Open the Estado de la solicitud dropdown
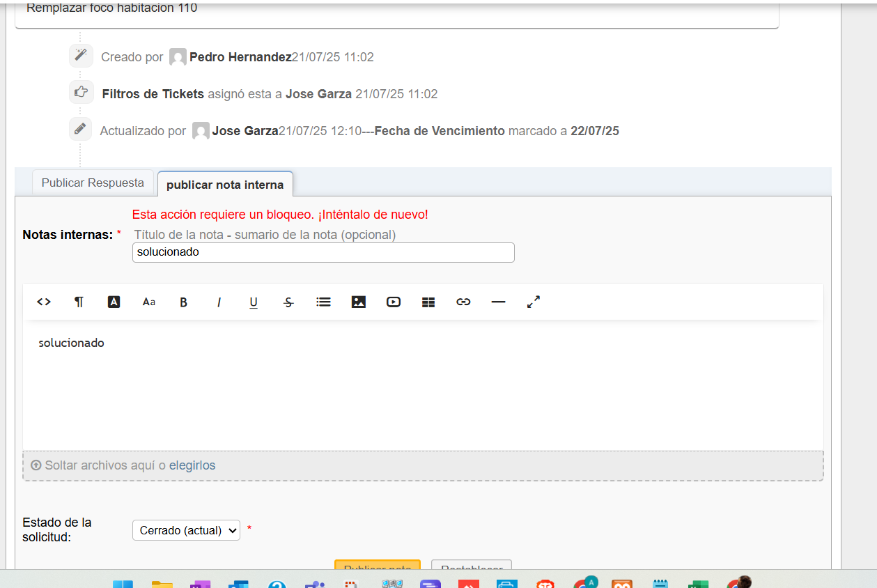 click(x=186, y=530)
